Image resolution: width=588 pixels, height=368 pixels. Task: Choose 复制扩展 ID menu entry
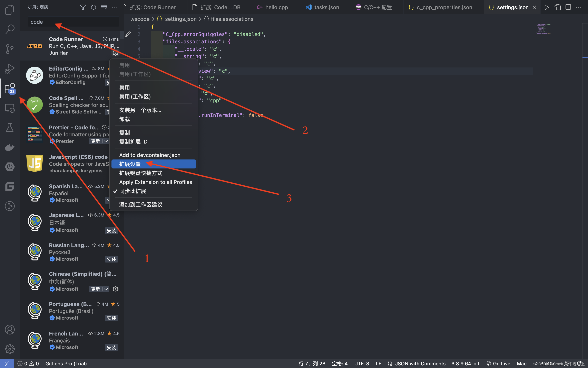pos(154,142)
